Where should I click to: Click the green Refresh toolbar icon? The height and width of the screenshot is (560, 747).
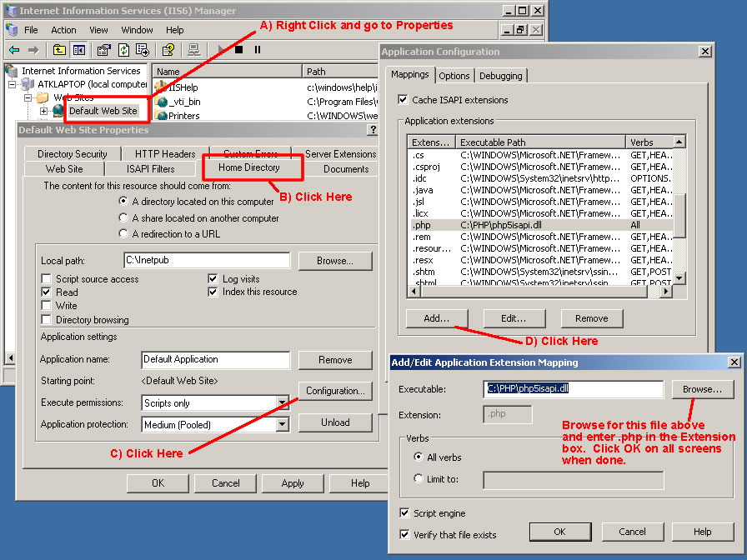click(123, 49)
